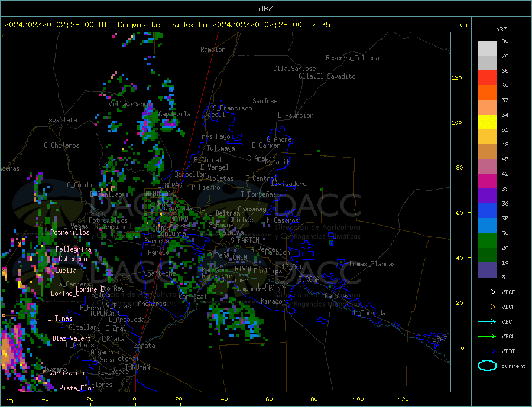
Task: Click the Zapata map label
Action: [x=145, y=346]
